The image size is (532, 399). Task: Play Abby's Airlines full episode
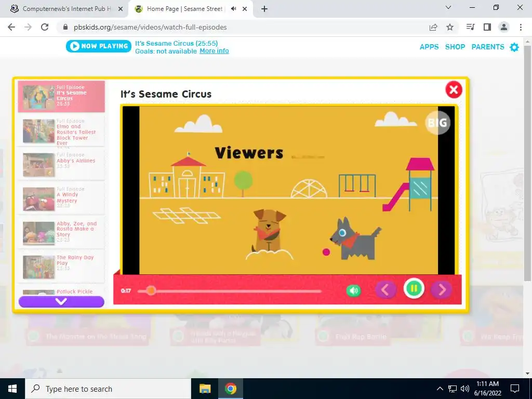[x=61, y=165]
